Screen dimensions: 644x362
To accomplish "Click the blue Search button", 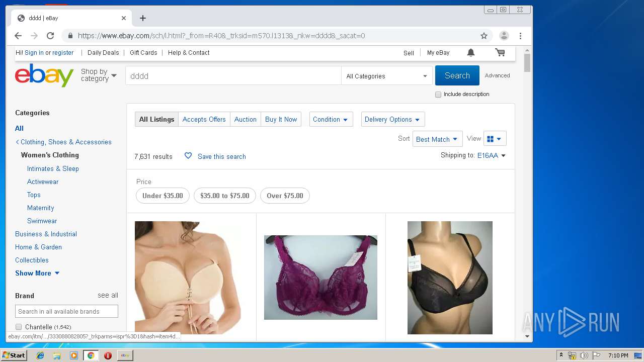I will pos(457,75).
